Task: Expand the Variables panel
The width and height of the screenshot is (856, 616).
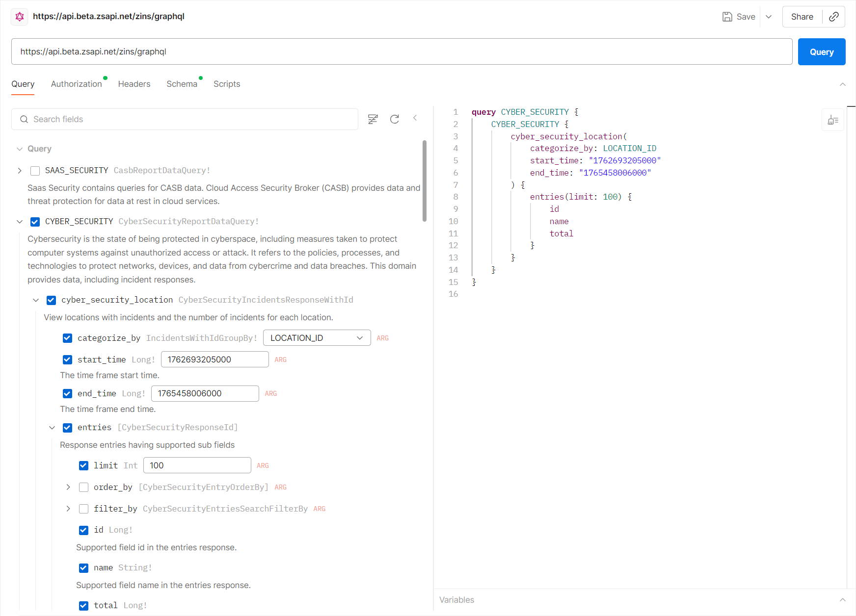Action: [x=842, y=600]
